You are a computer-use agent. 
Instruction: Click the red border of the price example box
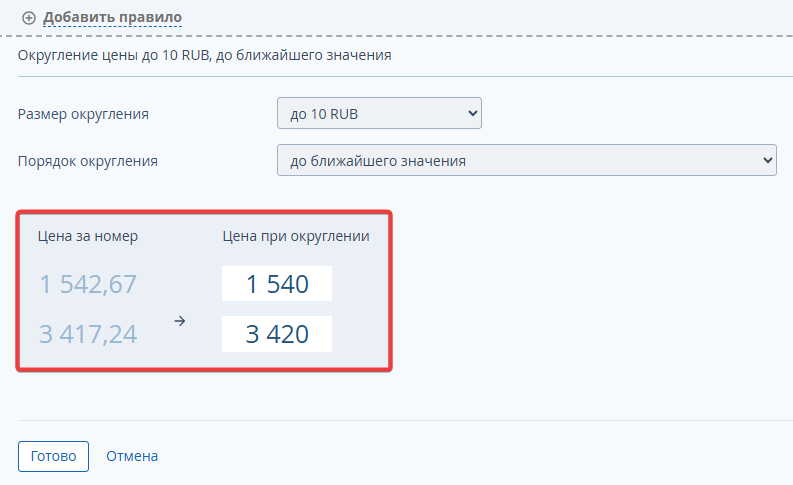204,212
